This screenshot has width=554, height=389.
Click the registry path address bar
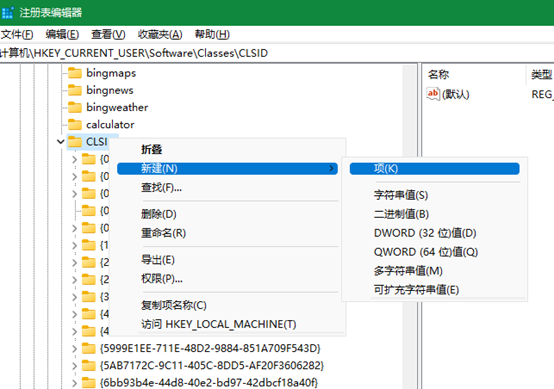click(277, 53)
